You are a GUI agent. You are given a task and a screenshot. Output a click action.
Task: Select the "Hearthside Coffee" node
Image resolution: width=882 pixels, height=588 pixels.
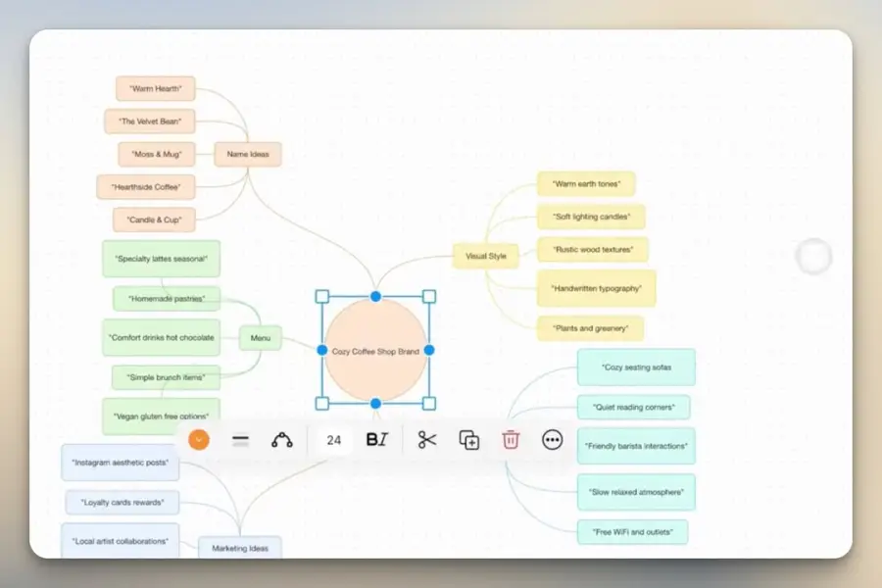point(146,187)
